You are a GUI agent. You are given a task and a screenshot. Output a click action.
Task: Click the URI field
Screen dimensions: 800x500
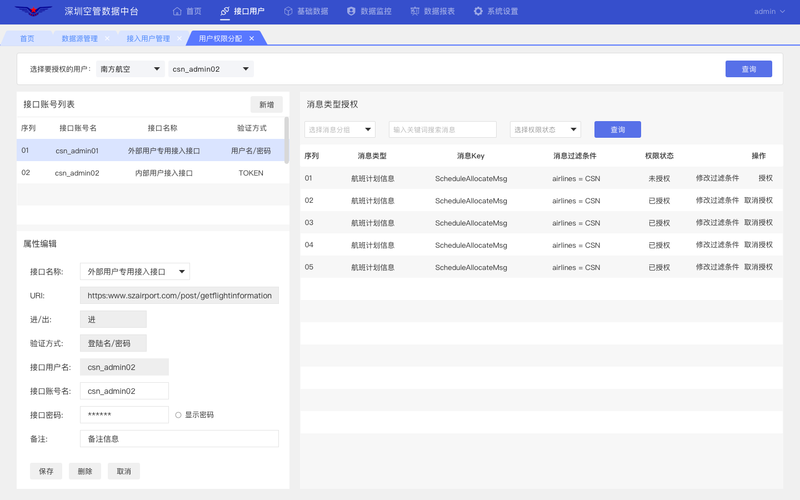point(179,295)
